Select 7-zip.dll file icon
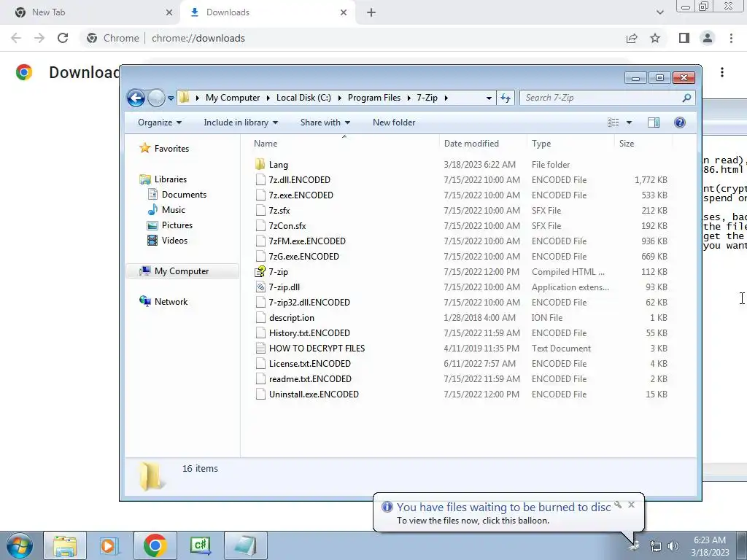This screenshot has height=560, width=747. (x=260, y=287)
